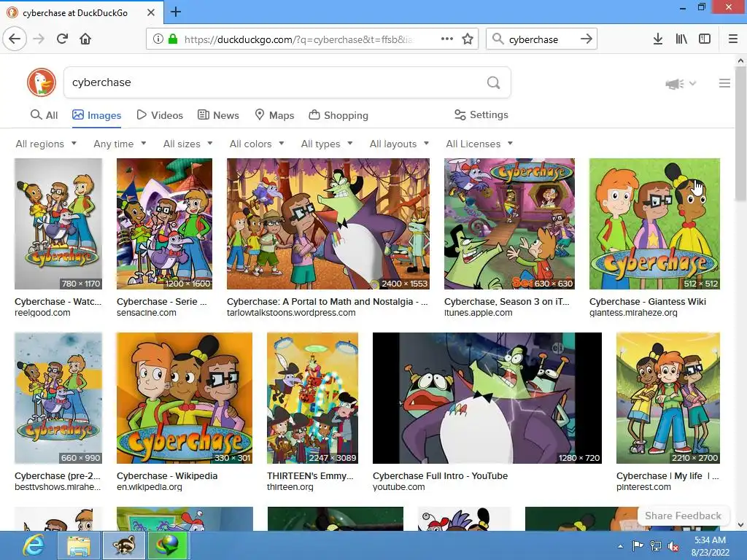Switch to the Videos tab
This screenshot has height=560, width=747.
click(160, 115)
